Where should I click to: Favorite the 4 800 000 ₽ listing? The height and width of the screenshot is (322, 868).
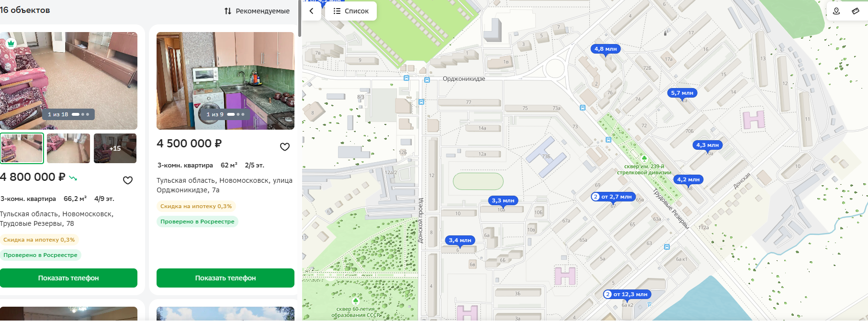tap(128, 180)
